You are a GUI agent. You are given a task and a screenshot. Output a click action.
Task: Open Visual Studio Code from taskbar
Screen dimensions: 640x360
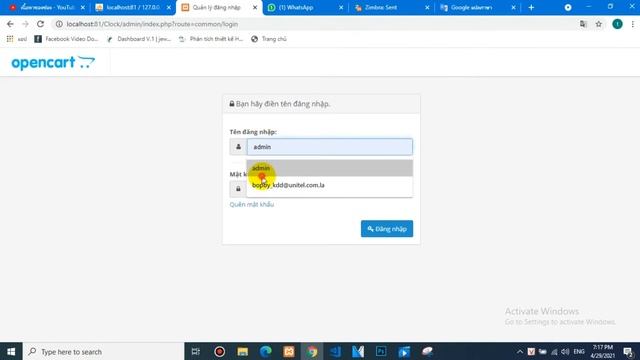coord(335,351)
